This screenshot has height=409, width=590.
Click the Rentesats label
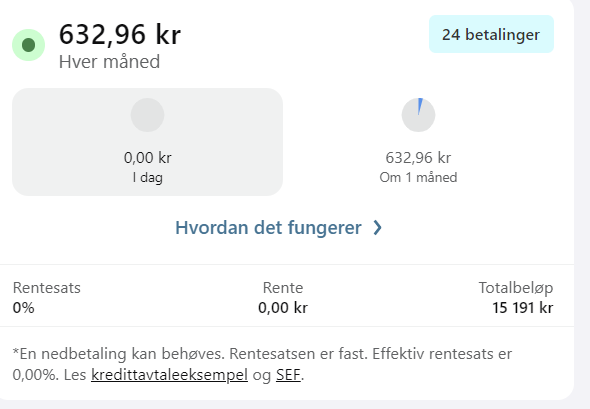coord(47,288)
